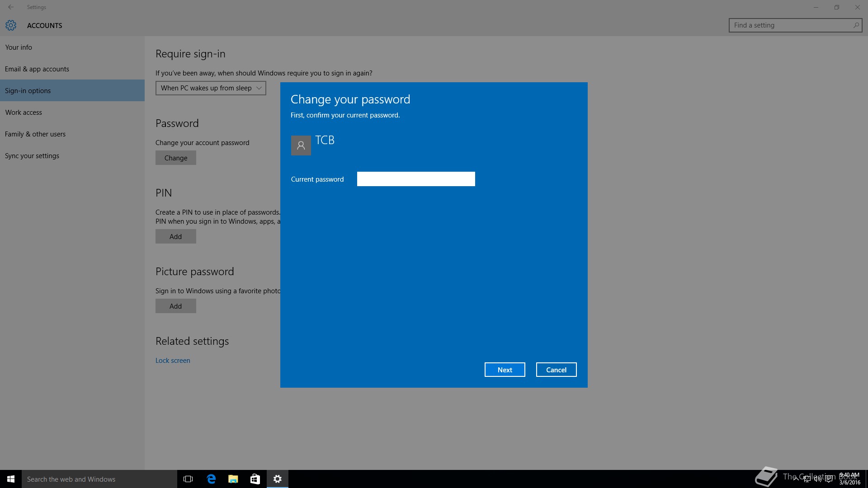Open the Windows Start menu
Image resolution: width=868 pixels, height=488 pixels.
pyautogui.click(x=11, y=479)
